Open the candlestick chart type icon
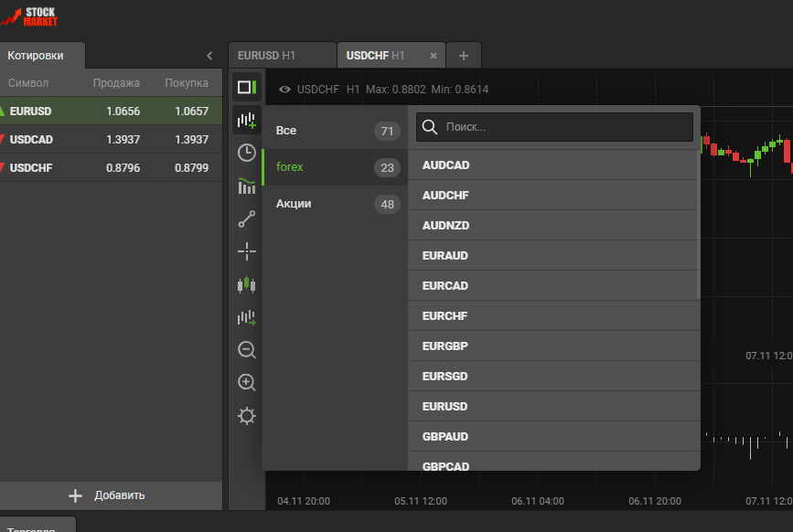The width and height of the screenshot is (793, 532). click(246, 285)
